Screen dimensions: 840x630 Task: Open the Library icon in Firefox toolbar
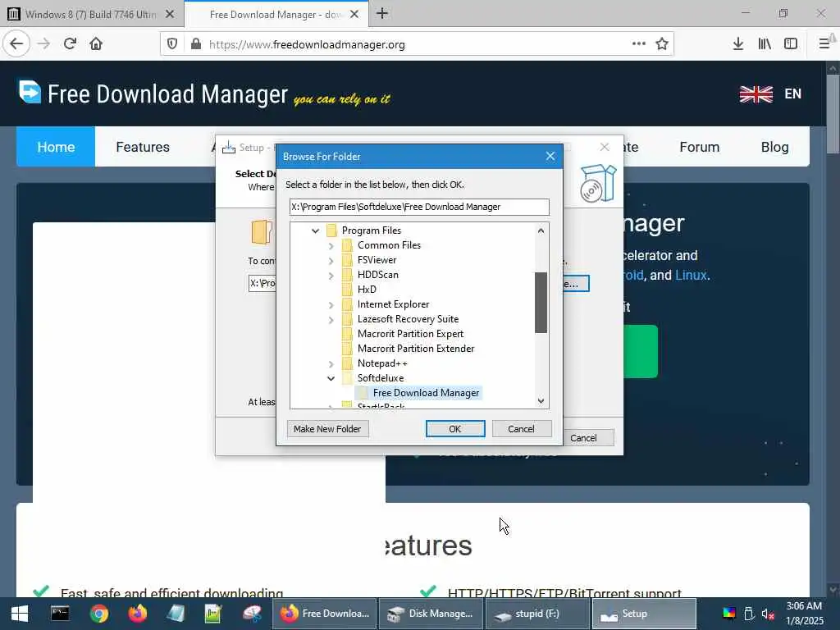point(765,44)
